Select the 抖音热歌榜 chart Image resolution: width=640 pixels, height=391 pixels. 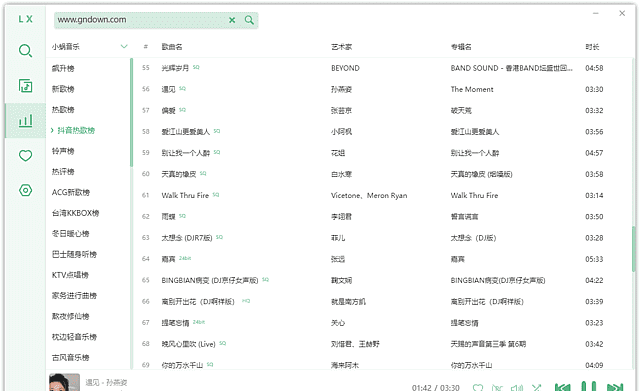[x=76, y=130]
